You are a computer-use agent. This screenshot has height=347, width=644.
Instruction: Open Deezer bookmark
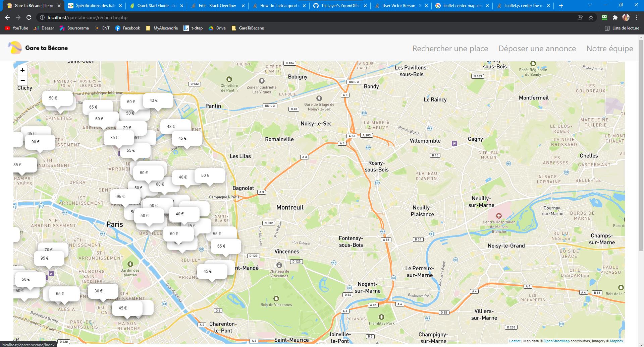point(44,28)
